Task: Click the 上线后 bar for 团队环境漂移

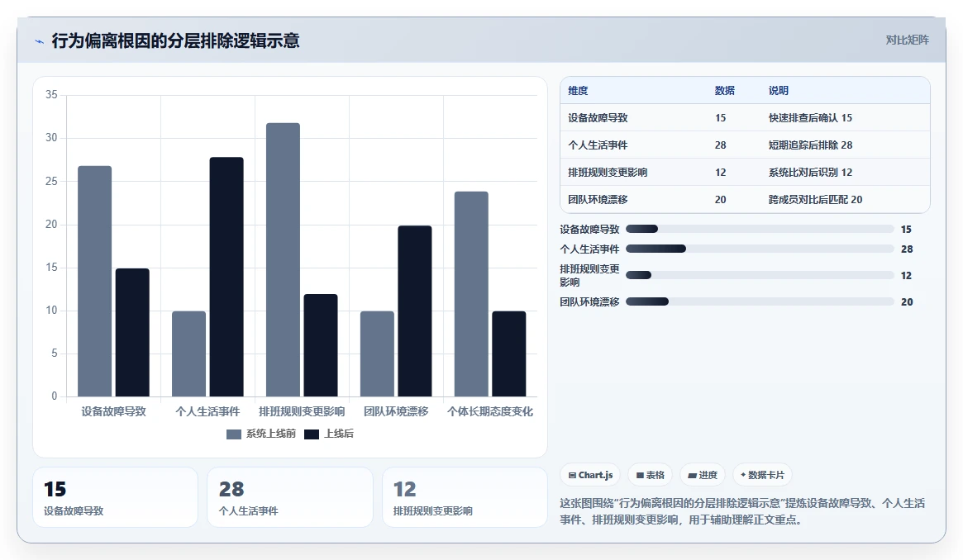Action: pyautogui.click(x=415, y=311)
